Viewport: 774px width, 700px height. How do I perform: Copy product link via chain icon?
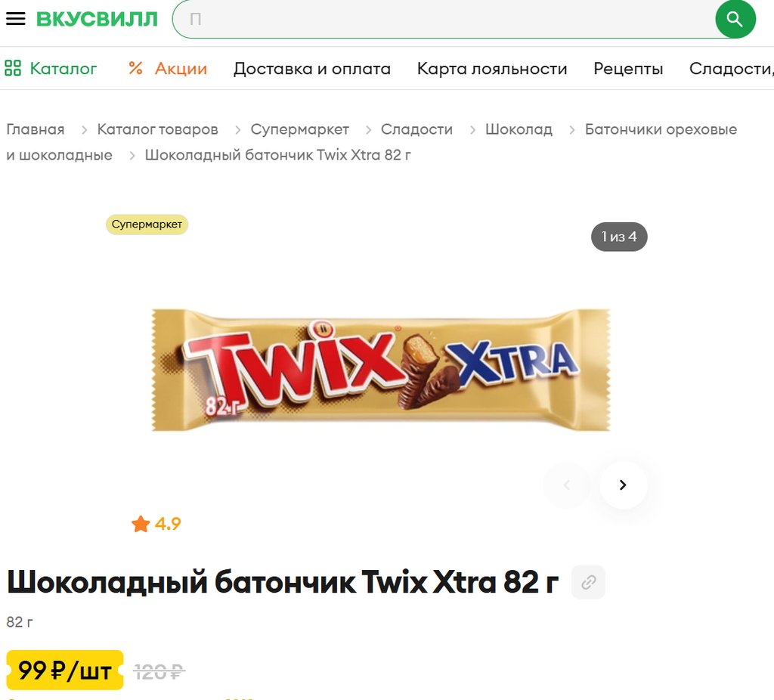click(x=588, y=582)
